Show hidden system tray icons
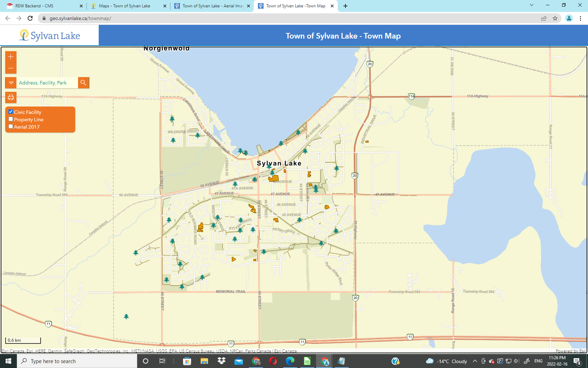Screen dimensions: 588x368 pos(475,361)
